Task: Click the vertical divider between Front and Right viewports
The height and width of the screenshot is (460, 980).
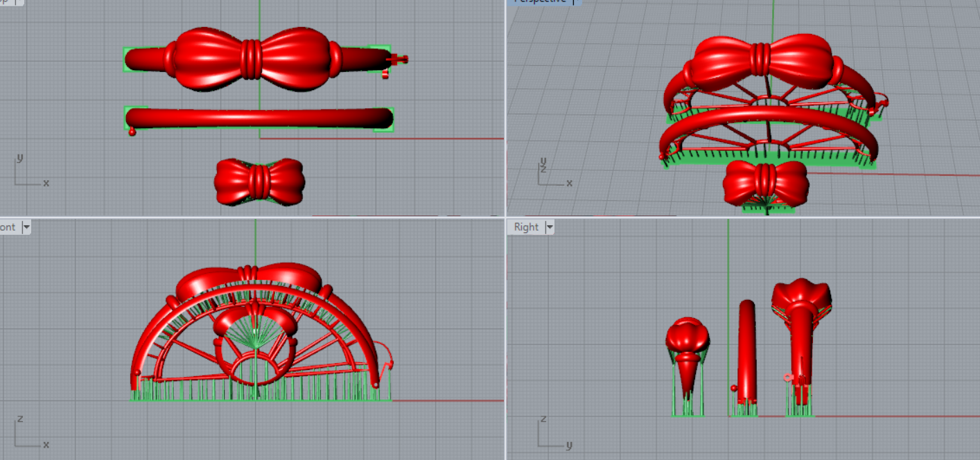Action: pyautogui.click(x=505, y=339)
